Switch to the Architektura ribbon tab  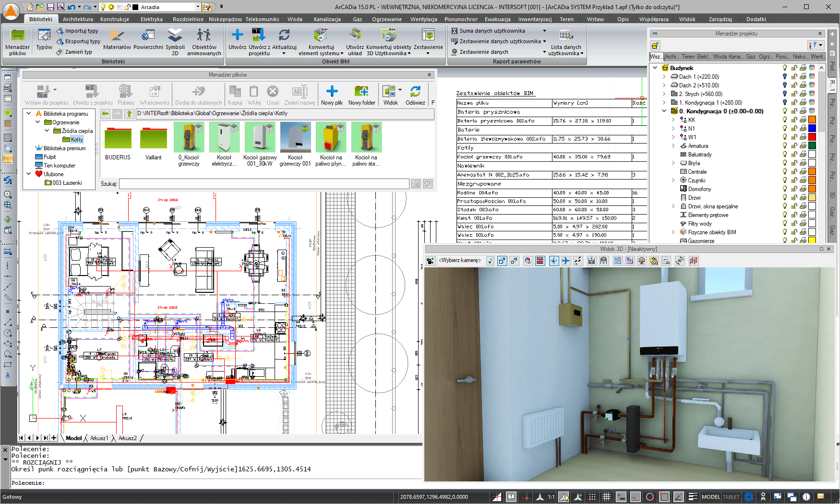[78, 19]
